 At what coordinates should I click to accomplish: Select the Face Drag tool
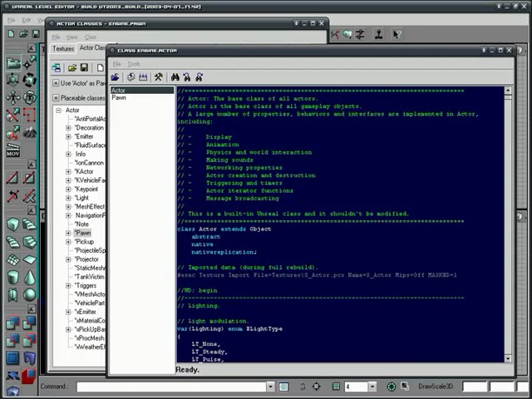coord(13,133)
